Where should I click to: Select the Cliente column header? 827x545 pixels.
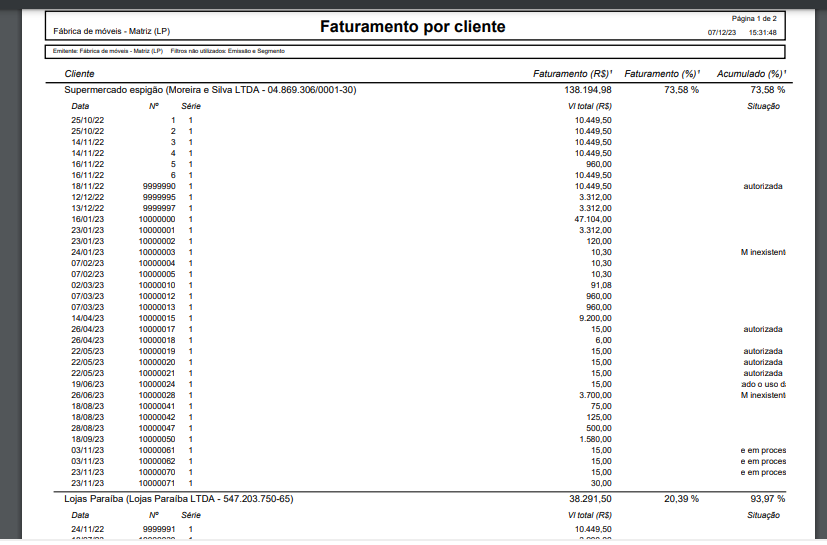tap(79, 74)
